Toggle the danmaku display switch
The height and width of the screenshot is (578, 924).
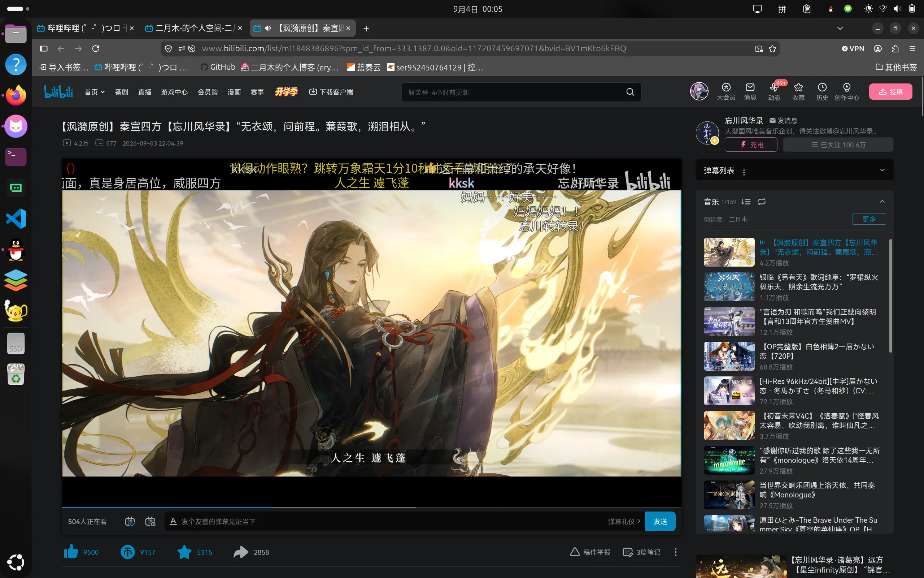point(130,521)
